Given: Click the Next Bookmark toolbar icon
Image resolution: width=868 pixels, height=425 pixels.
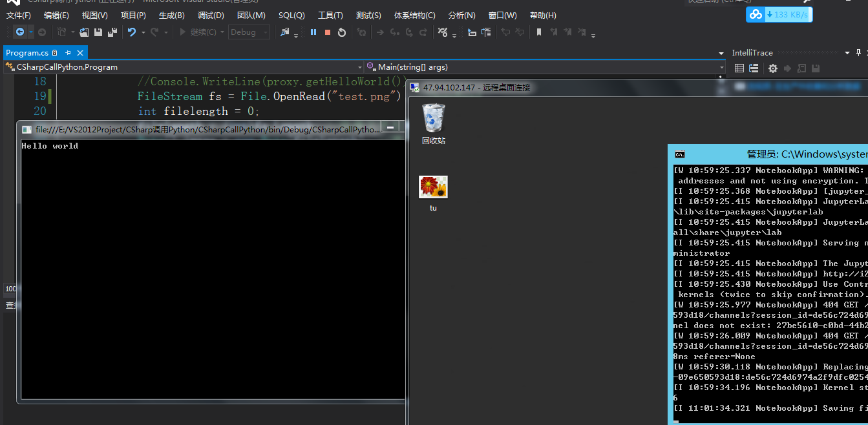Looking at the screenshot, I should [567, 32].
